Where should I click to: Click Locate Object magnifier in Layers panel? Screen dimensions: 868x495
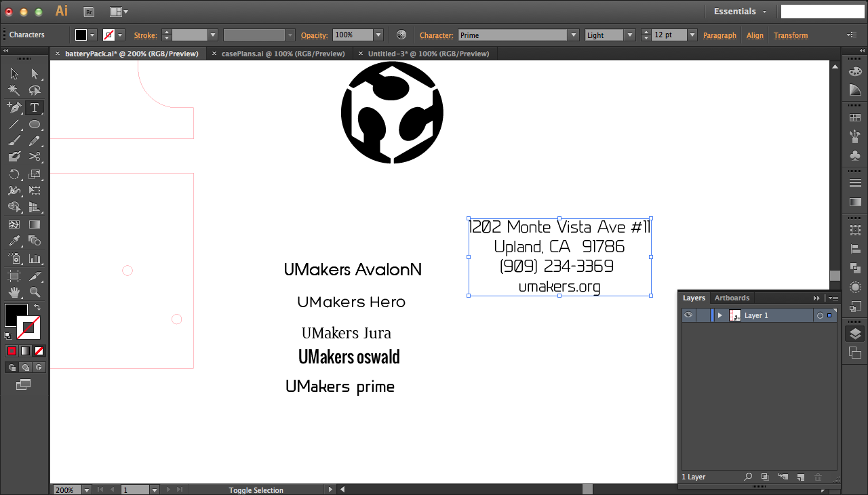click(748, 477)
